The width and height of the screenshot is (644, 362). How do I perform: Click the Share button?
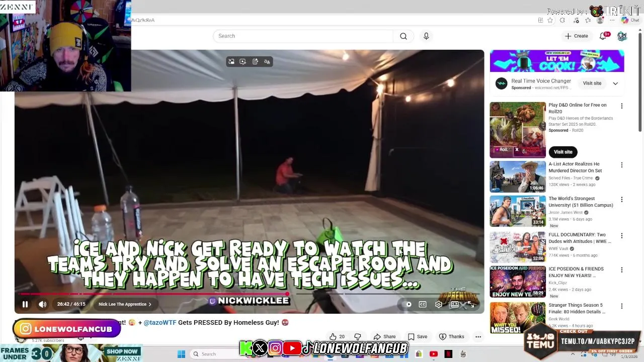point(384,336)
